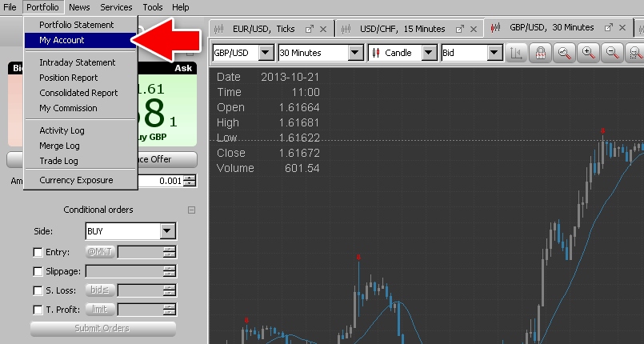Click chart icon on EUR/USD Ticks tab
This screenshot has height=344, width=644.
pos(219,29)
